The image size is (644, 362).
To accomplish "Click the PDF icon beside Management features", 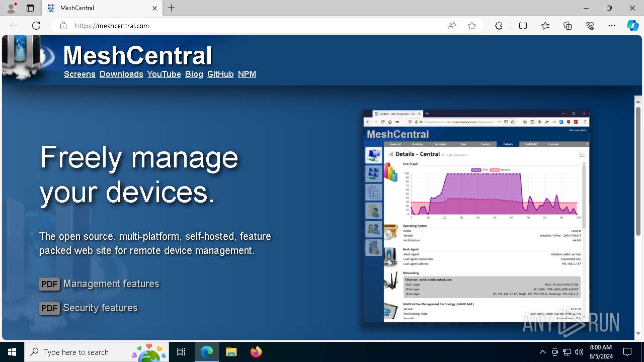I will click(x=50, y=284).
